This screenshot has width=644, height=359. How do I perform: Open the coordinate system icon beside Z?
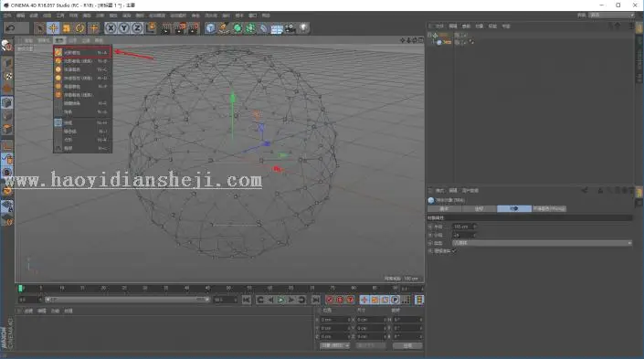[151, 28]
